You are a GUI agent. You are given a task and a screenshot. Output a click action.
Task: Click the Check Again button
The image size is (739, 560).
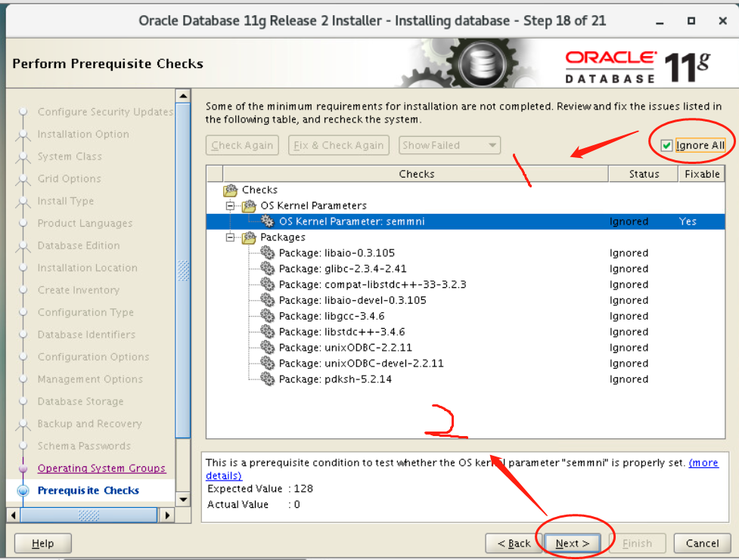click(242, 145)
